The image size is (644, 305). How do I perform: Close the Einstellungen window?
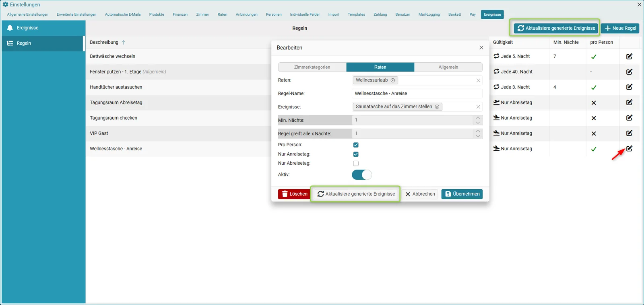[x=639, y=4]
